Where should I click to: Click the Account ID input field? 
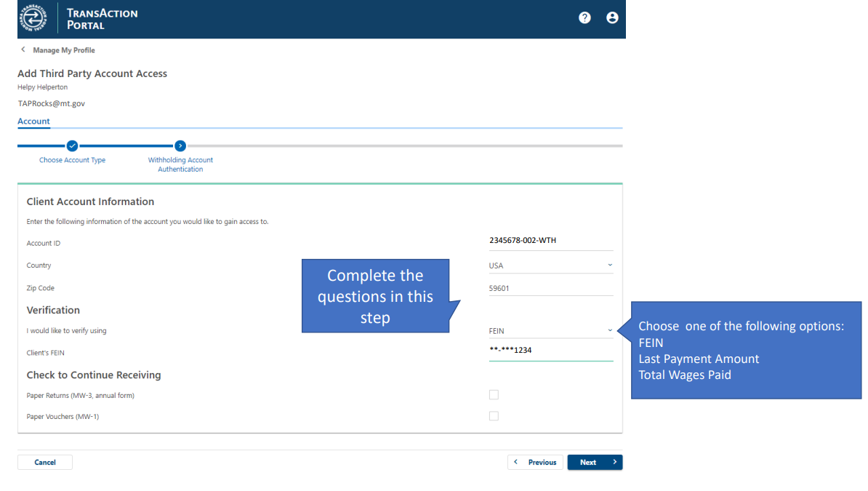tap(550, 241)
